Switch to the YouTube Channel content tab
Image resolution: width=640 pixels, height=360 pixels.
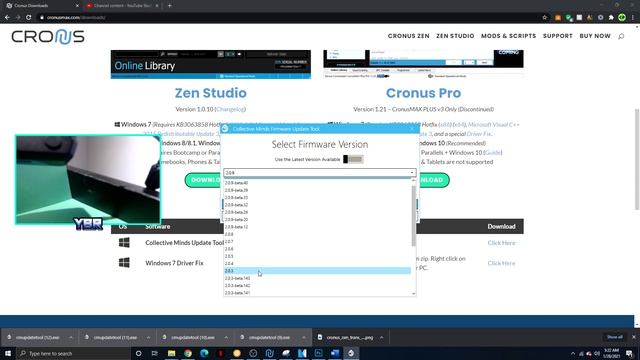122,6
